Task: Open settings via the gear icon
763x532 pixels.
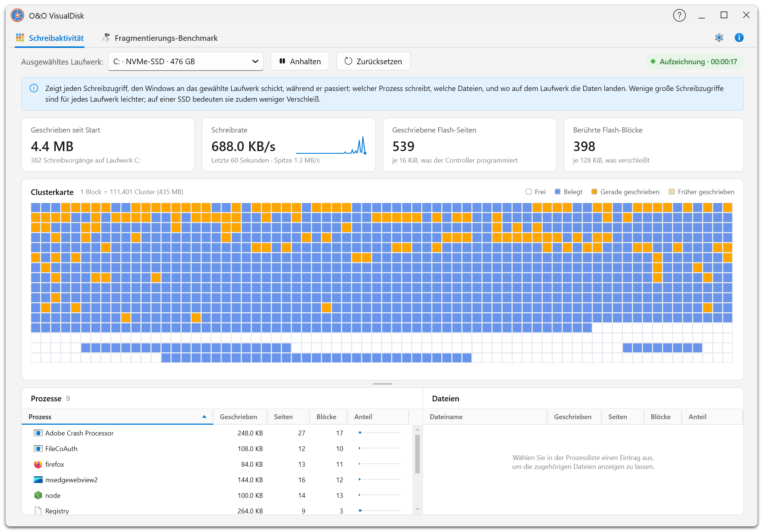Action: (x=719, y=37)
